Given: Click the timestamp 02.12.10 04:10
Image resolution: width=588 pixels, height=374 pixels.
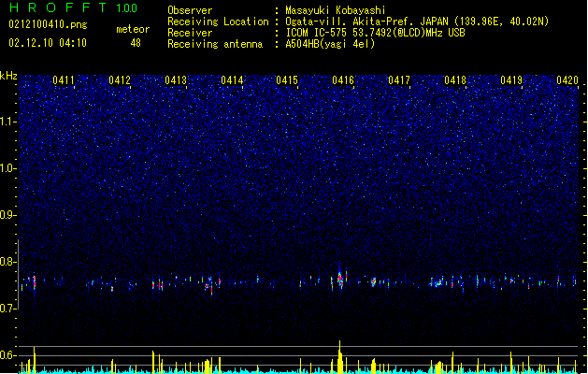Looking at the screenshot, I should tap(48, 43).
